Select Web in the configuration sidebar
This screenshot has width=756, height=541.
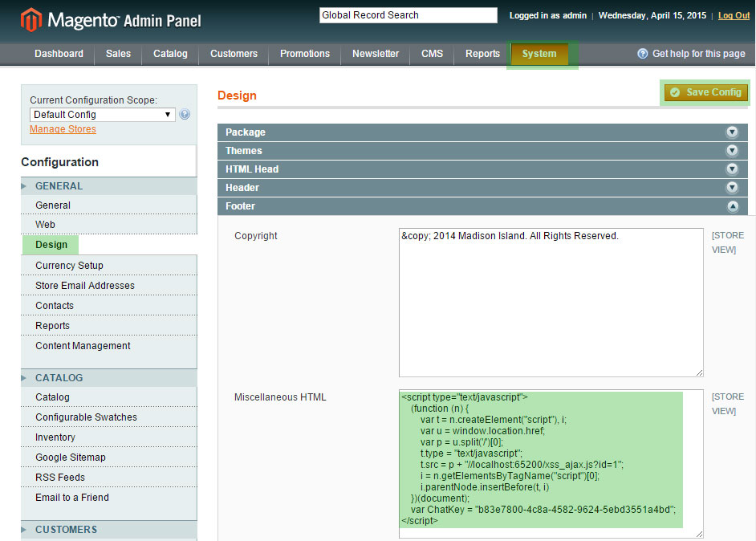(x=109, y=225)
